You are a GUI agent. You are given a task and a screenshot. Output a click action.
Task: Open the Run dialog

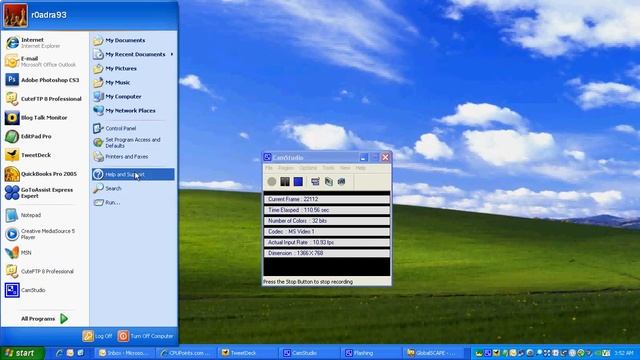(133, 202)
